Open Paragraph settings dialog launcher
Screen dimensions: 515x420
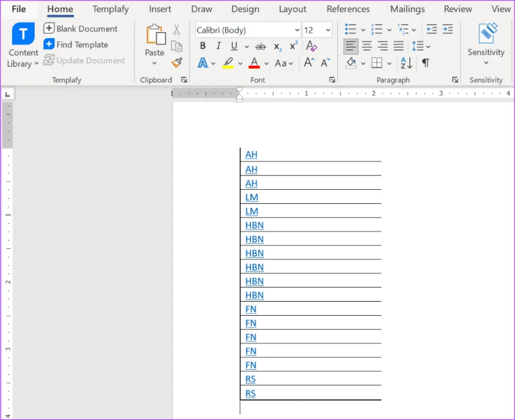455,80
